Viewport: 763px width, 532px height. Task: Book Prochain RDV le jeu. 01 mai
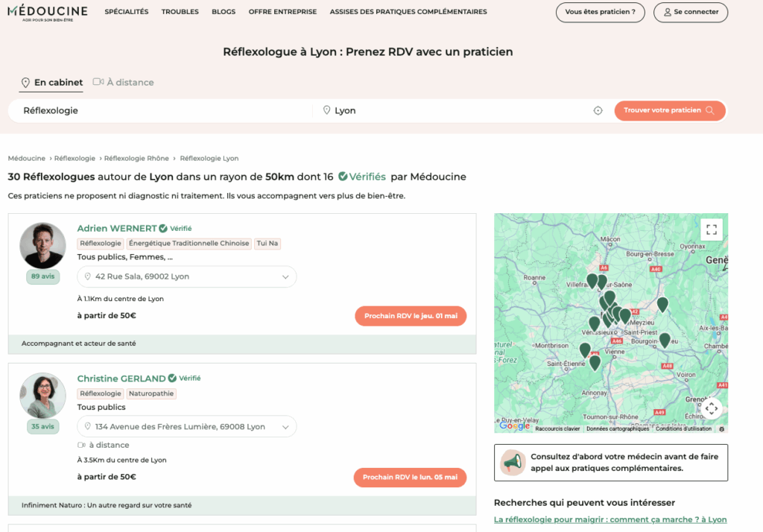click(411, 316)
